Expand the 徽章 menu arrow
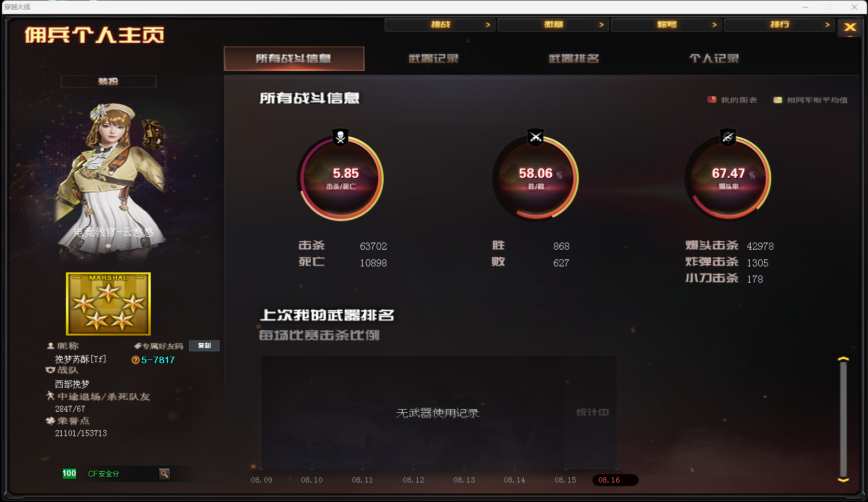Image resolution: width=868 pixels, height=502 pixels. tap(601, 25)
